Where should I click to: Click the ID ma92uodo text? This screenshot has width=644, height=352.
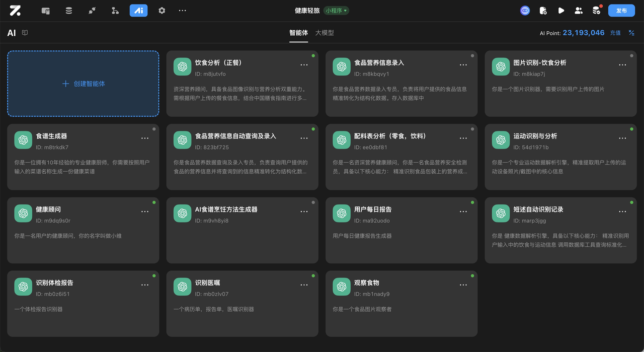372,221
